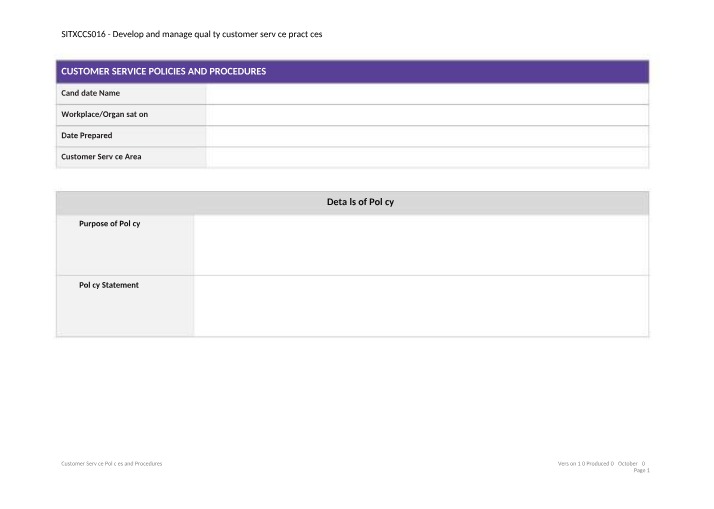
Task: Click the Candidate Name input cell
Action: point(427,94)
